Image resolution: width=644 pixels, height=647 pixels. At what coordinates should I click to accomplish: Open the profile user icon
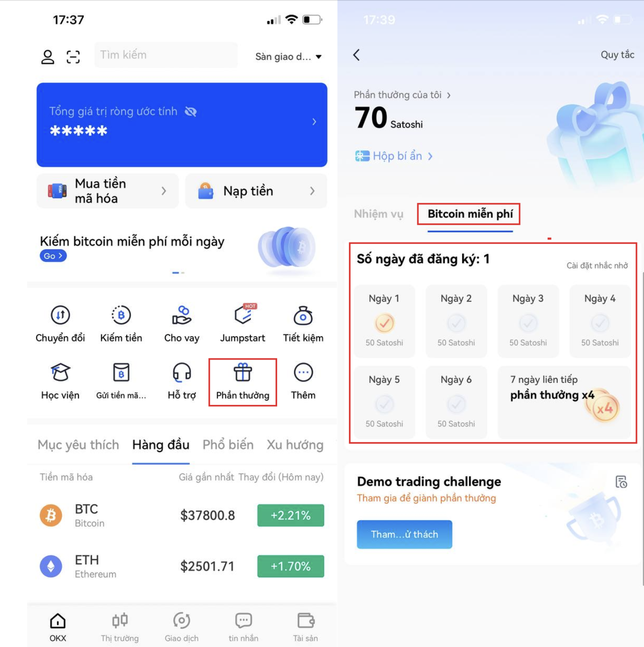pos(48,57)
